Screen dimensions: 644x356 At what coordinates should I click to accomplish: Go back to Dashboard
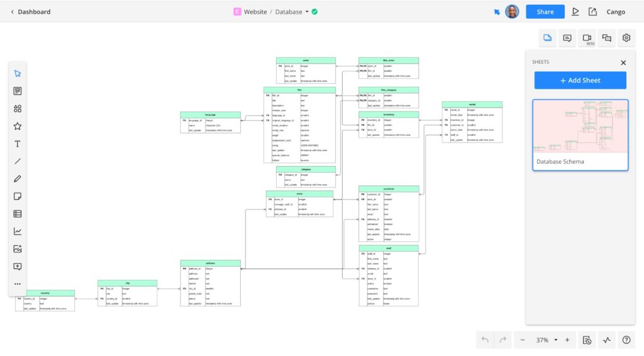[30, 11]
